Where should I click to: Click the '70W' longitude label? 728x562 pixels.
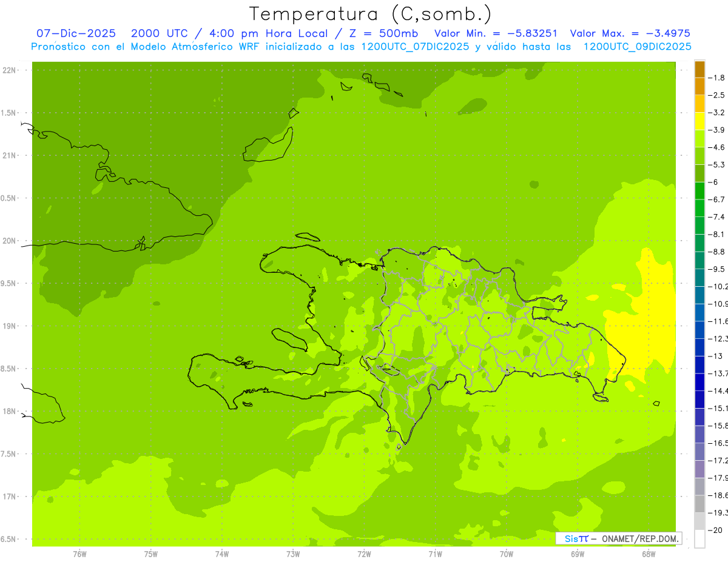(x=507, y=554)
